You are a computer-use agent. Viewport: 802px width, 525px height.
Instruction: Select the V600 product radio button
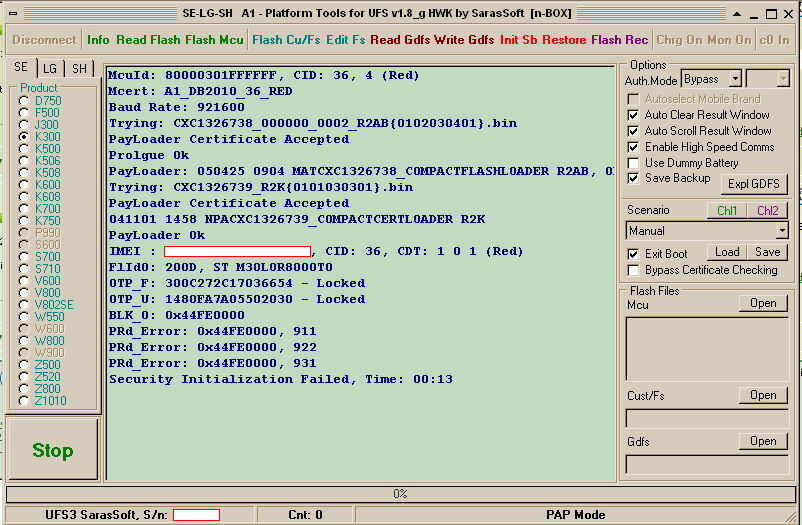pyautogui.click(x=24, y=280)
